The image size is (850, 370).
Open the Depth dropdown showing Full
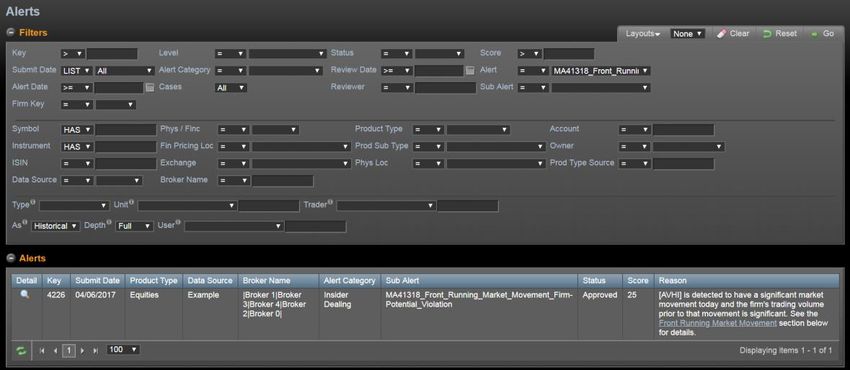pos(134,226)
